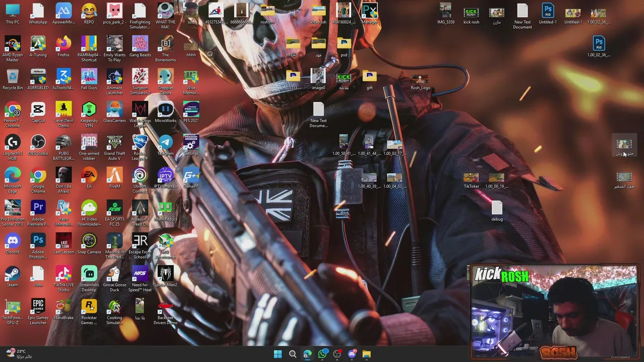Launch FiveM from the desktop
644x362 pixels.
click(x=114, y=178)
